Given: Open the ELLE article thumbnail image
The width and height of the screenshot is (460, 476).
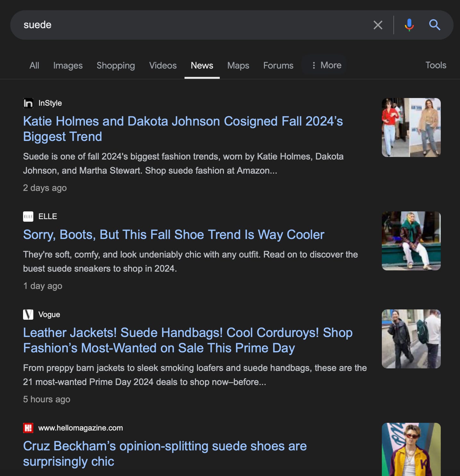Looking at the screenshot, I should click(x=411, y=241).
